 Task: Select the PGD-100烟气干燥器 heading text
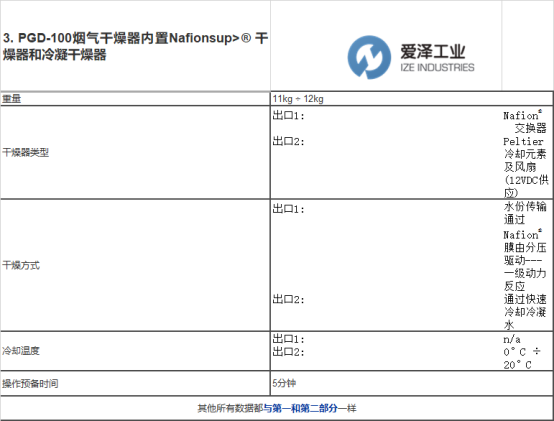pyautogui.click(x=135, y=46)
